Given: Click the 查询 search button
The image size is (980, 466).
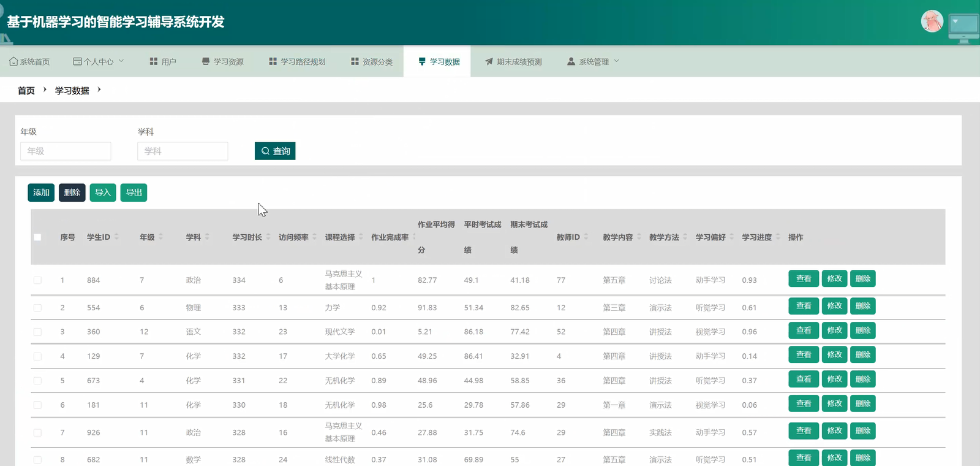Looking at the screenshot, I should click(275, 151).
